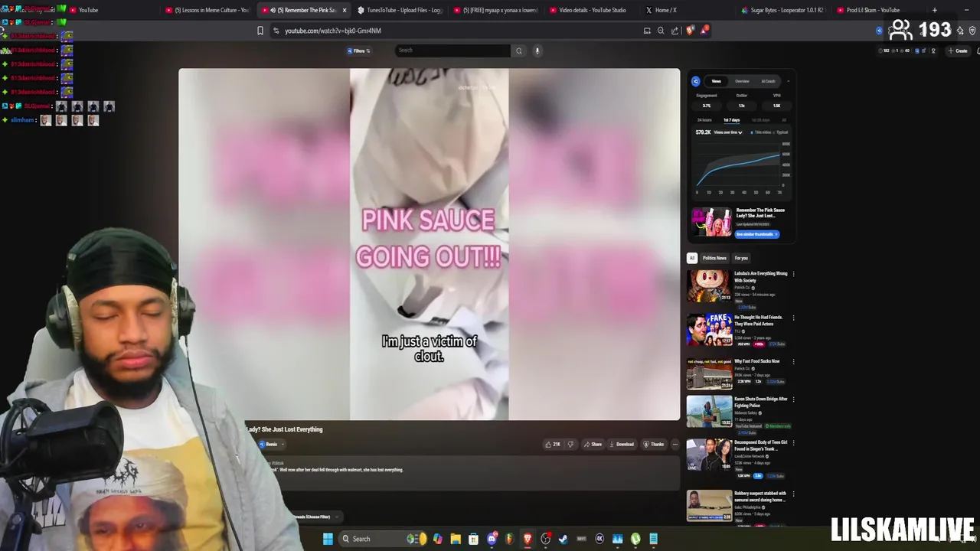Expand the Remix dropdown arrow

pos(283,444)
